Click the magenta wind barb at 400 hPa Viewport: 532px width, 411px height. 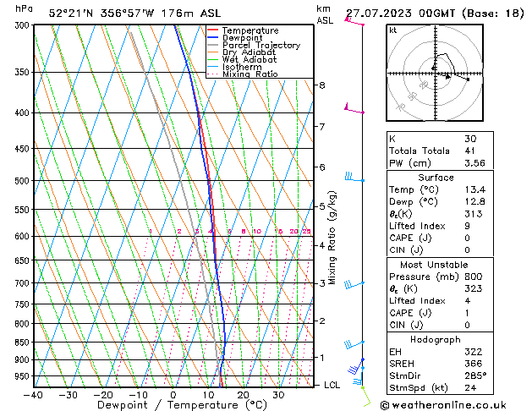[x=354, y=109]
